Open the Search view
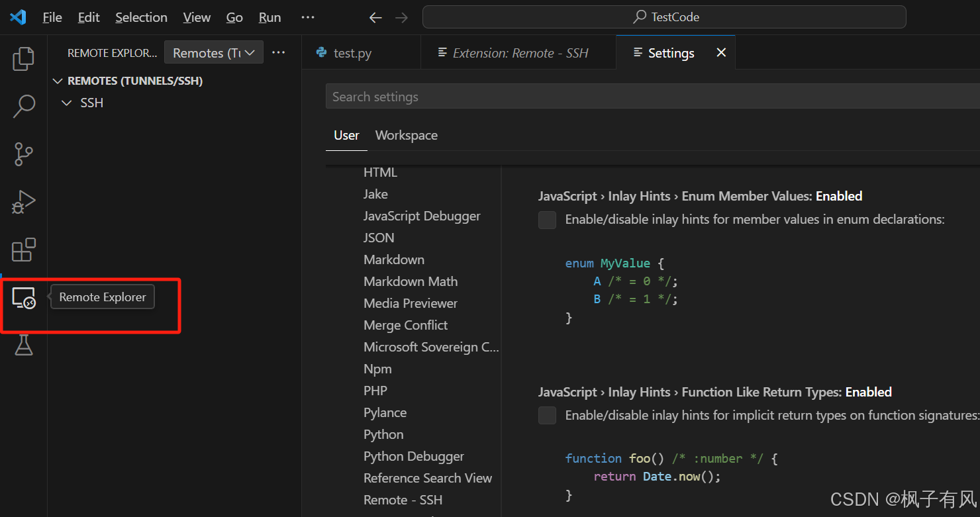Viewport: 980px width, 517px height. [x=23, y=106]
